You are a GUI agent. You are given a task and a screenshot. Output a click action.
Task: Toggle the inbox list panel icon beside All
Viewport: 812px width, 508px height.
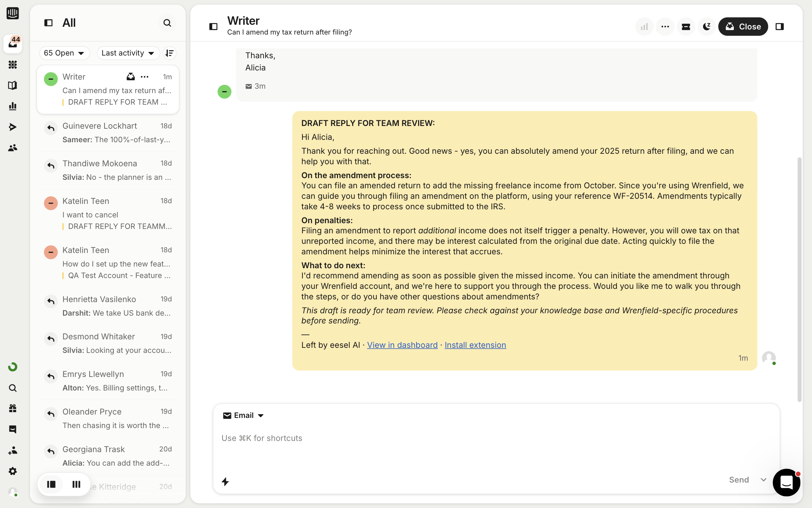48,23
